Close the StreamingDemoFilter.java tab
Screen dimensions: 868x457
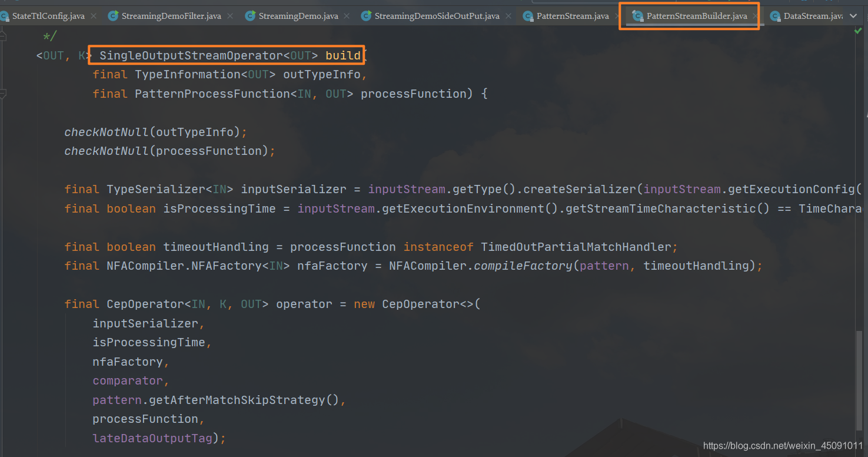click(230, 16)
